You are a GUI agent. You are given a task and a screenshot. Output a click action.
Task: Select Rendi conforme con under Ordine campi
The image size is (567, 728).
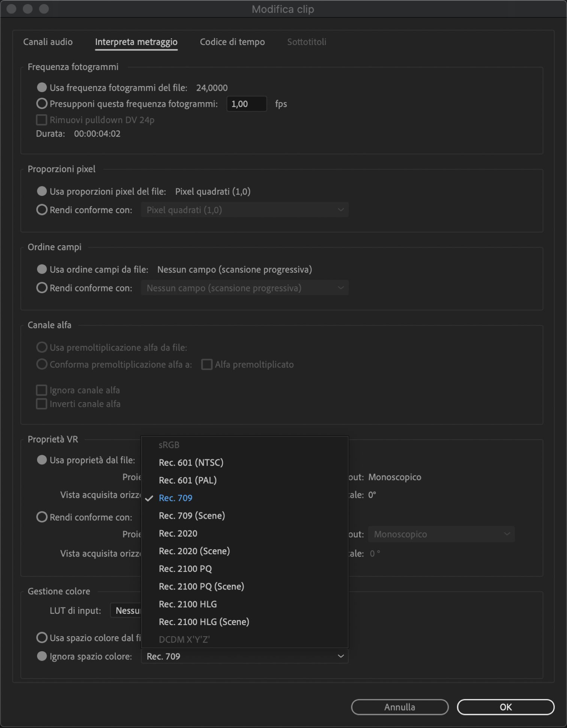[42, 288]
